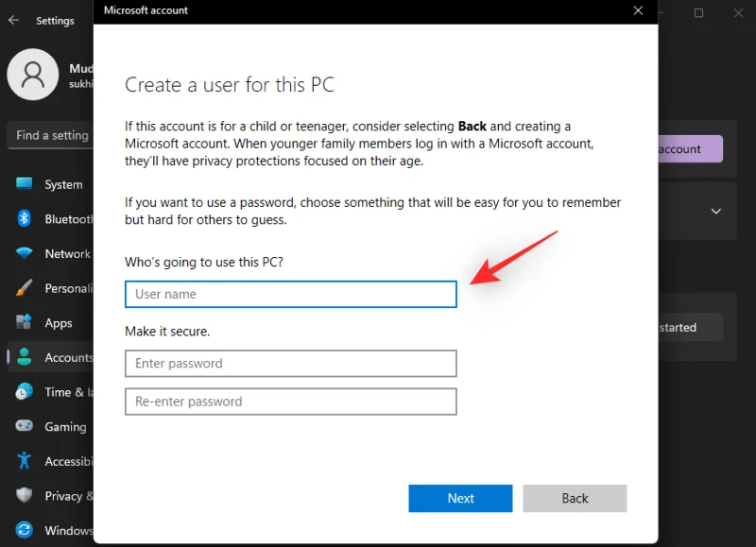
Task: Click the User name field
Action: 290,294
